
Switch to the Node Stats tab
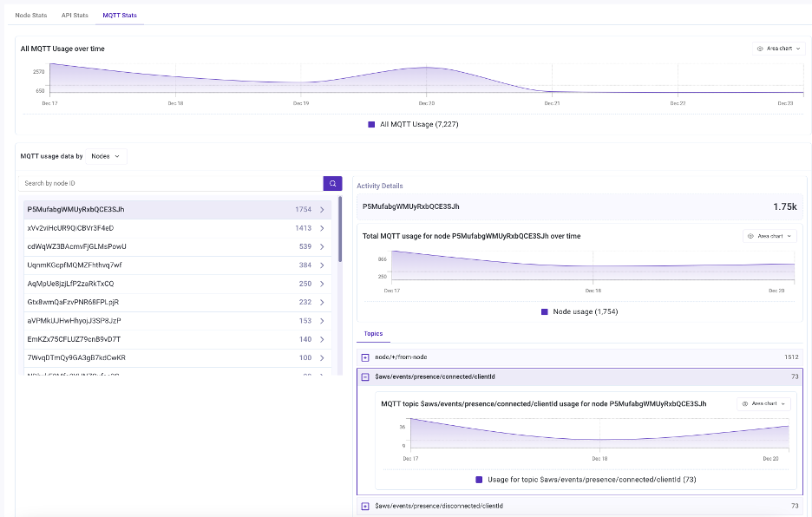31,16
